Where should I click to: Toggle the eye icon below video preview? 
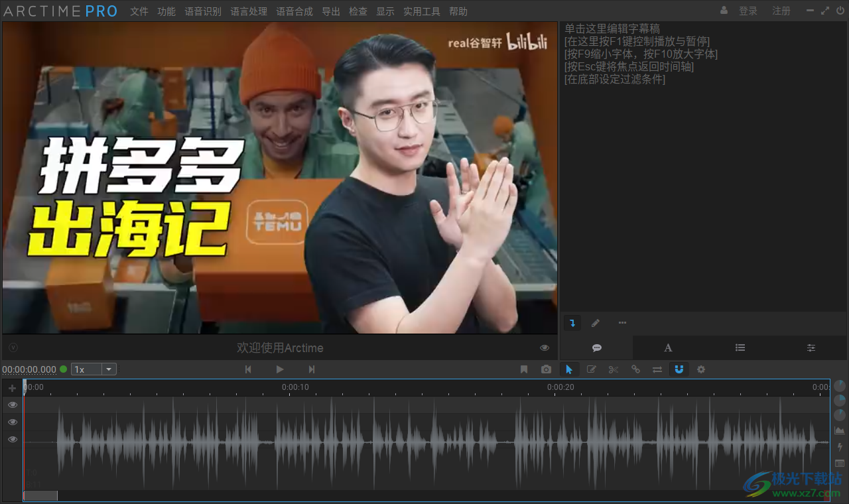pos(545,347)
